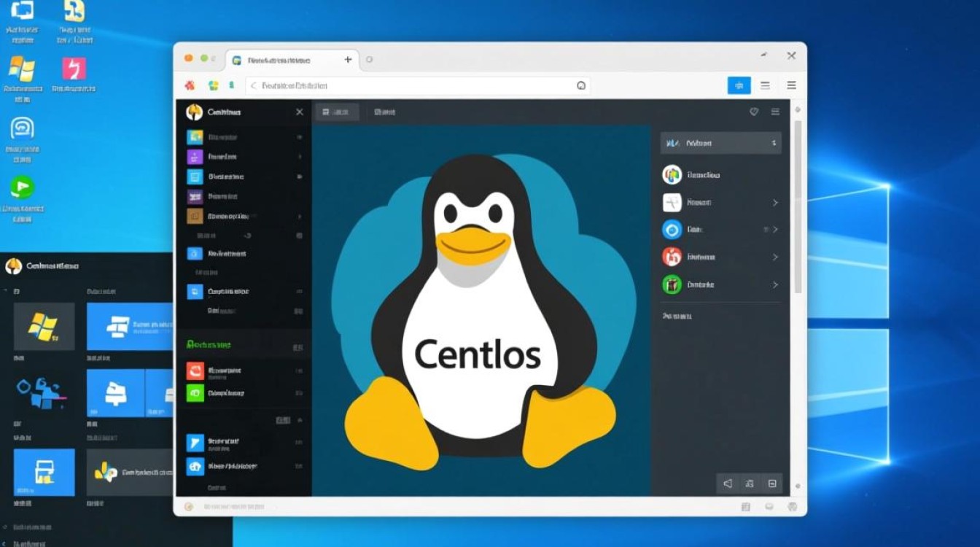This screenshot has height=547, width=980.
Task: Open the sidebar item with the brown icon
Action: click(x=195, y=216)
